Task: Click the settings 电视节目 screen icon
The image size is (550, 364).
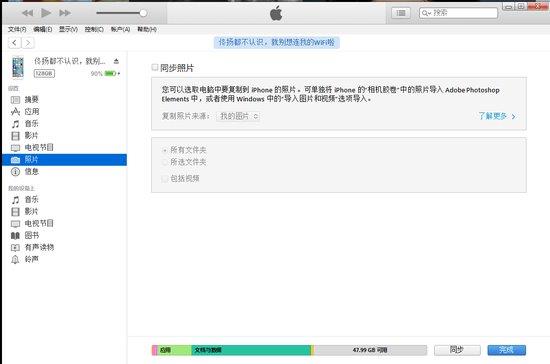Action: (15, 148)
